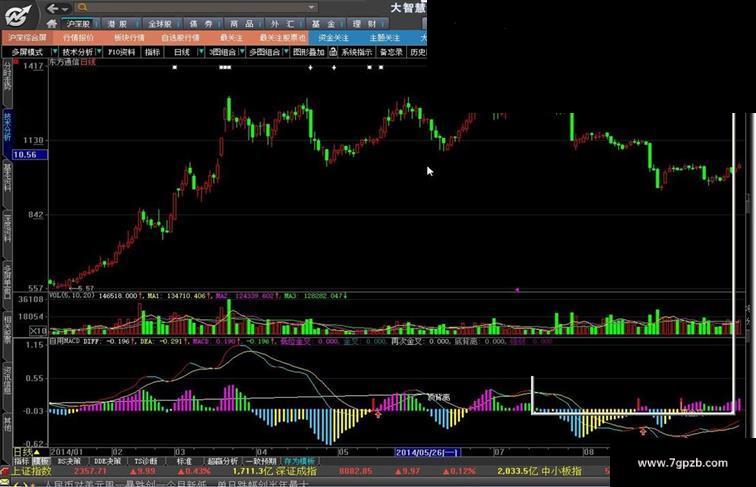The height and width of the screenshot is (487, 756).
Task: Expand the 多屏模式 dropdown arrow
Action: pos(54,52)
